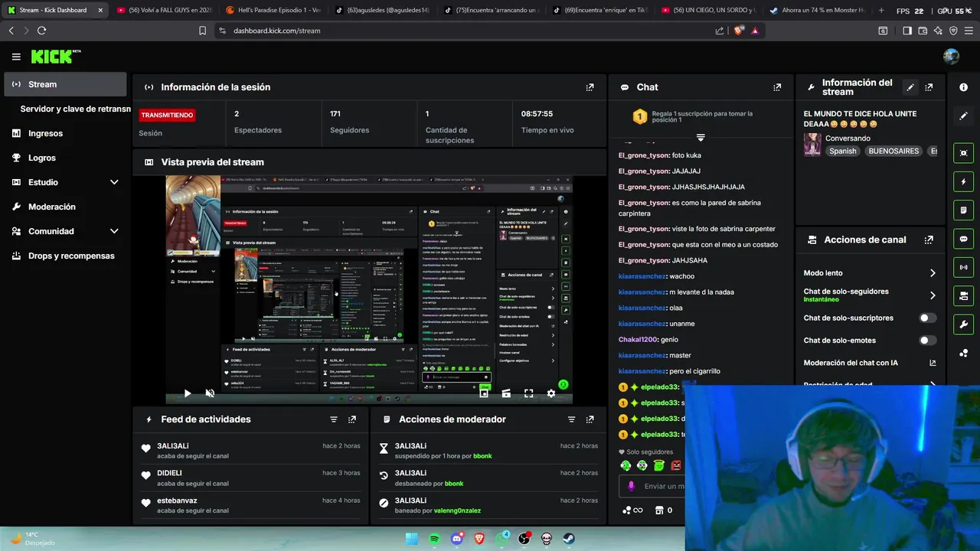The height and width of the screenshot is (551, 980).
Task: Collapse the chat leaderboard banner with the arrow
Action: click(x=700, y=138)
